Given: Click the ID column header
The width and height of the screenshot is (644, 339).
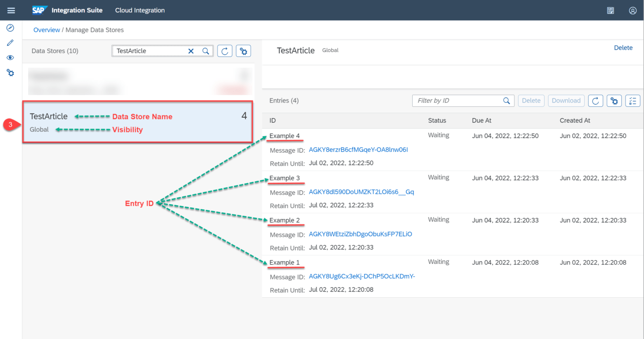Looking at the screenshot, I should pyautogui.click(x=272, y=121).
